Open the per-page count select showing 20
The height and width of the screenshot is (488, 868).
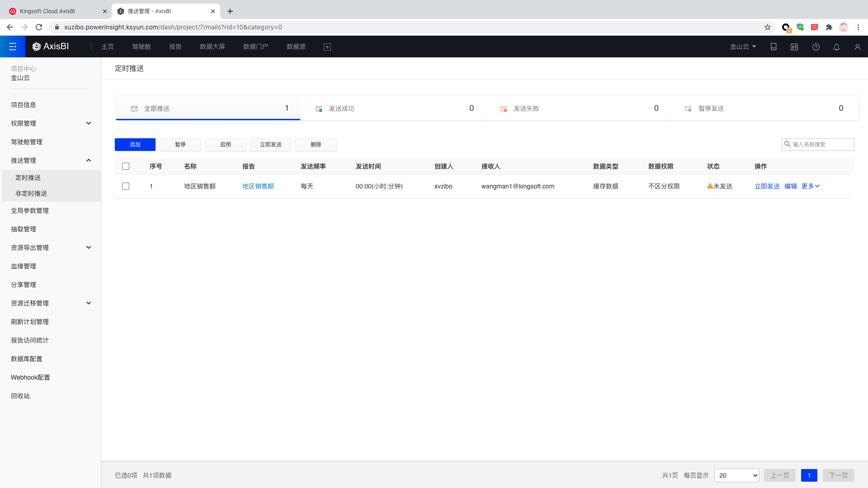[737, 475]
